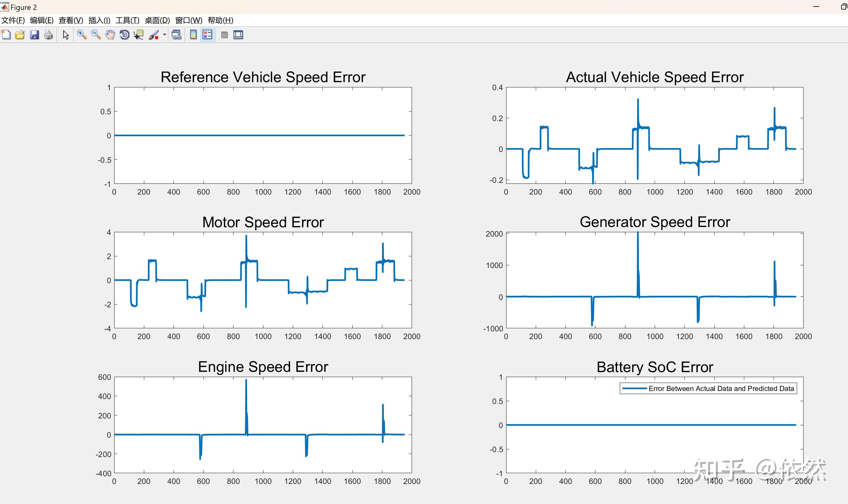The height and width of the screenshot is (504, 848).
Task: Enable the Rotate 3D tool
Action: tap(124, 35)
